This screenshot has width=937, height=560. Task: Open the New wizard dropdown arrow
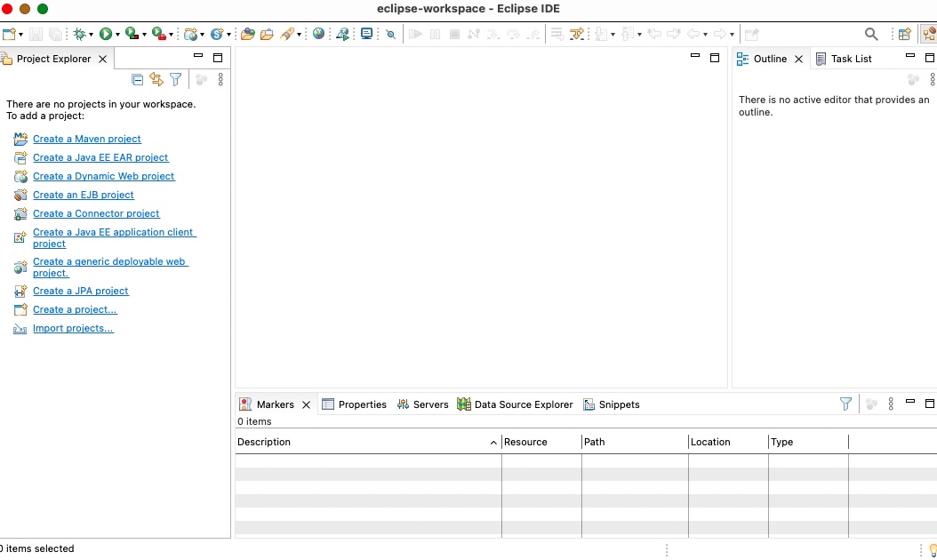20,35
